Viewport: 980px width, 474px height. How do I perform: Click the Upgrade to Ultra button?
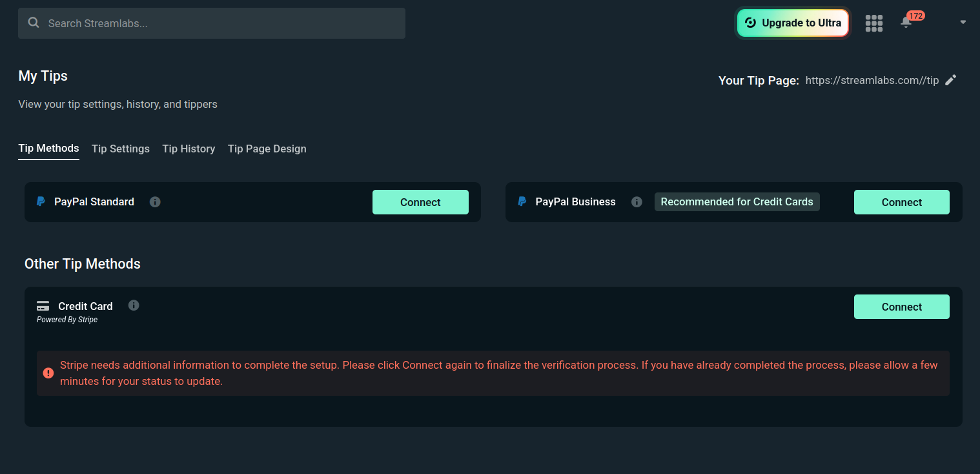click(x=793, y=23)
